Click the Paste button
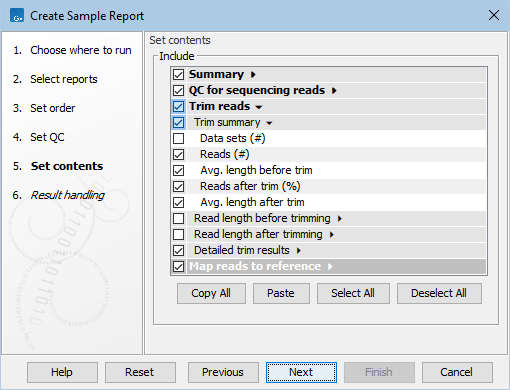Screen dimensions: 510x390 pos(281,293)
